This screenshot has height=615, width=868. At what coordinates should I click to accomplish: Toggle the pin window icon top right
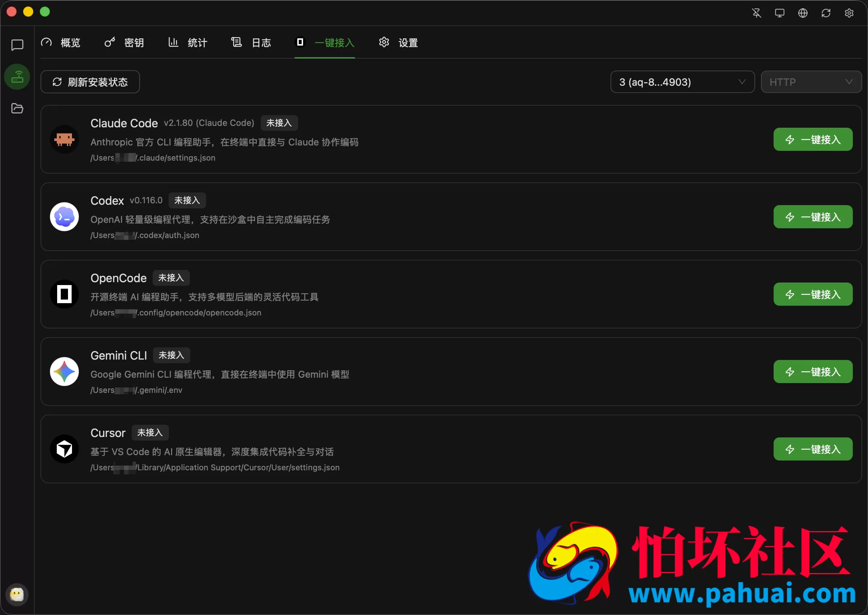point(757,13)
